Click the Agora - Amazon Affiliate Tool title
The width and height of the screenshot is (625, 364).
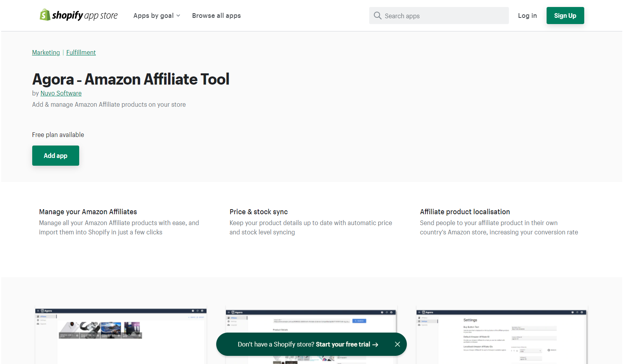(x=131, y=79)
